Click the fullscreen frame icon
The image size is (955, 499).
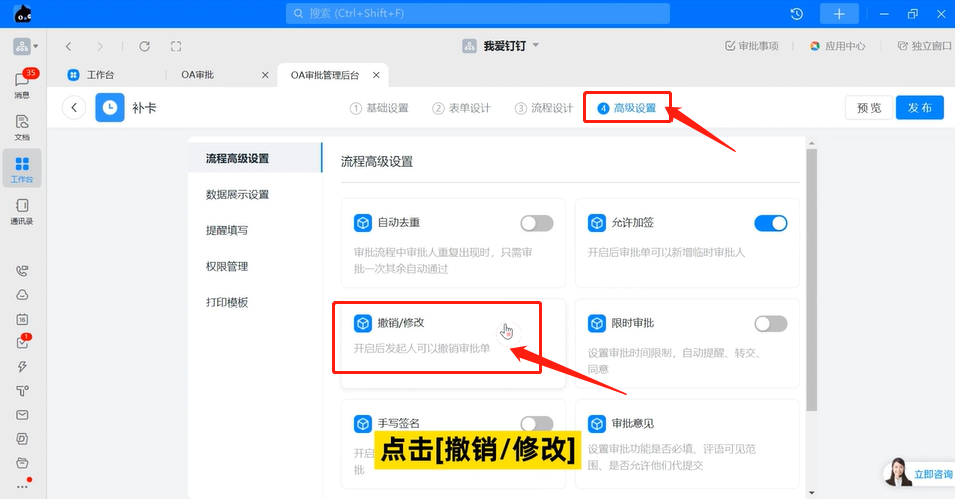click(x=176, y=46)
